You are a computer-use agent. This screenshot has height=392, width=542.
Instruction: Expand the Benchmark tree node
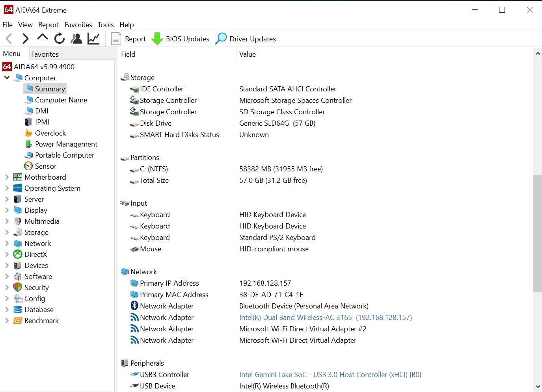coord(7,321)
